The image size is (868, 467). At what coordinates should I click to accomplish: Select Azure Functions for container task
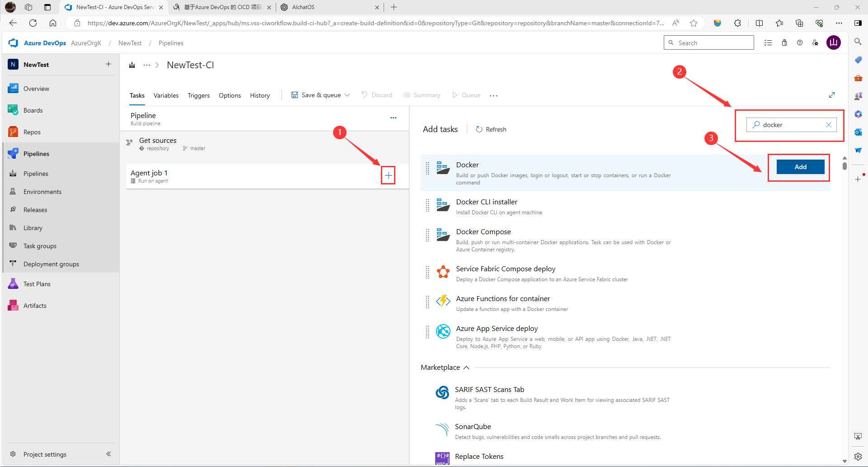point(625,303)
